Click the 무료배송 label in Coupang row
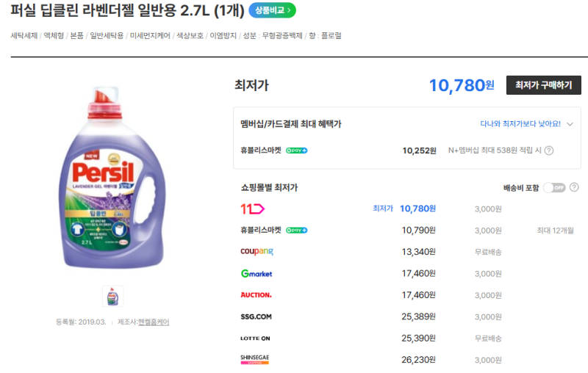 [x=488, y=253]
